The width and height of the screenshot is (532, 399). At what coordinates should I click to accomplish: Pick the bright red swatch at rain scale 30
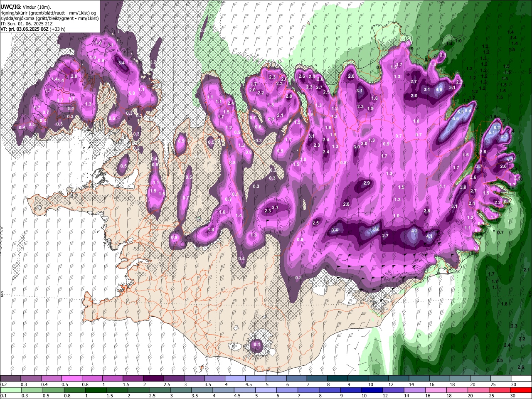(x=521, y=390)
